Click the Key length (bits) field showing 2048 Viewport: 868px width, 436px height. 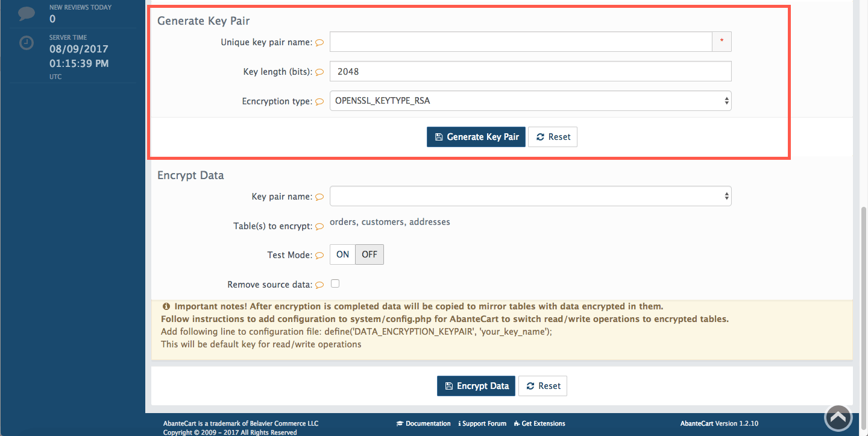tap(530, 71)
